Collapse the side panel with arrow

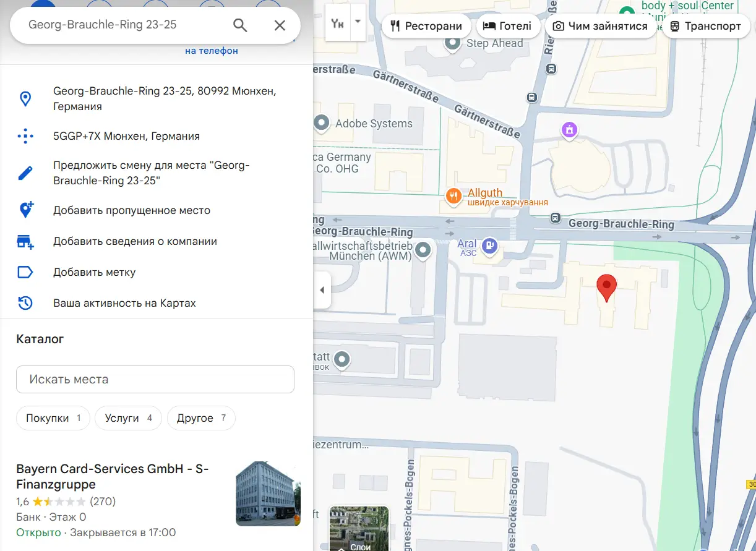(322, 290)
